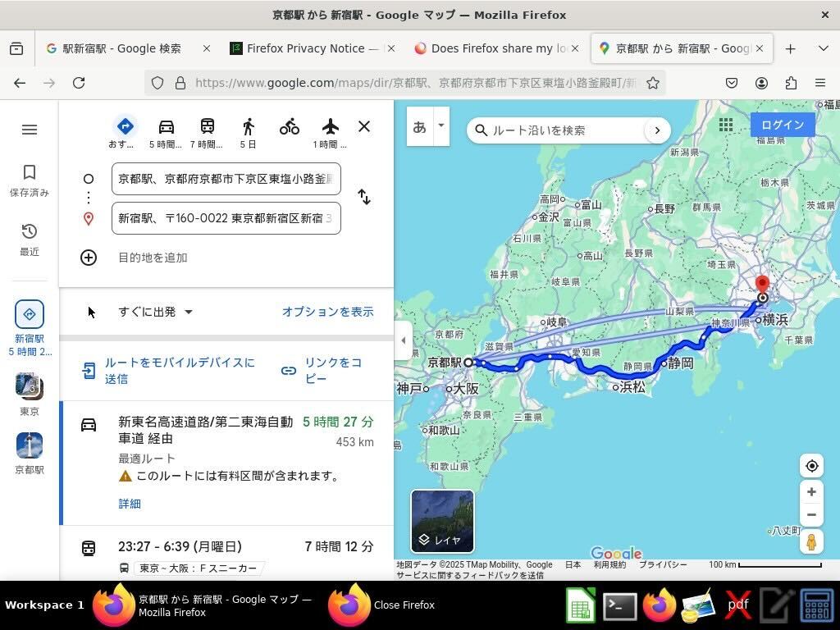Open the extensions panel
Screen dimensions: 840x630
coord(791,83)
